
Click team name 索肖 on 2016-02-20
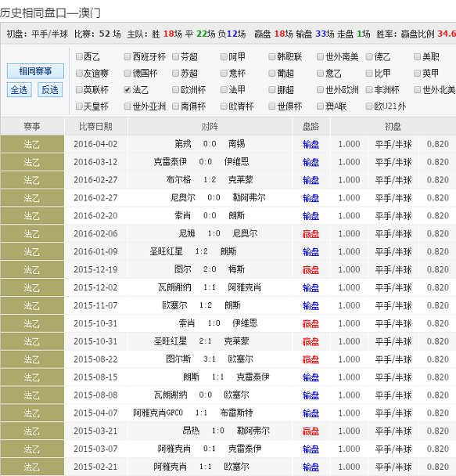coord(182,215)
